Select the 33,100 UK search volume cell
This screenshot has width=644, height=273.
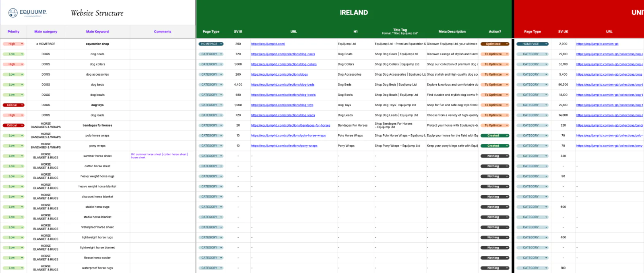point(563,64)
